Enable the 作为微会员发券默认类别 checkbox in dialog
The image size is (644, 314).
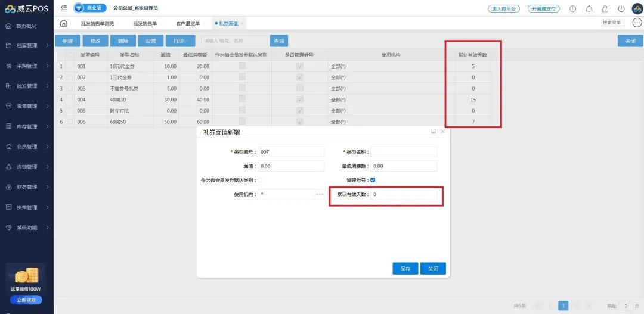[259, 180]
